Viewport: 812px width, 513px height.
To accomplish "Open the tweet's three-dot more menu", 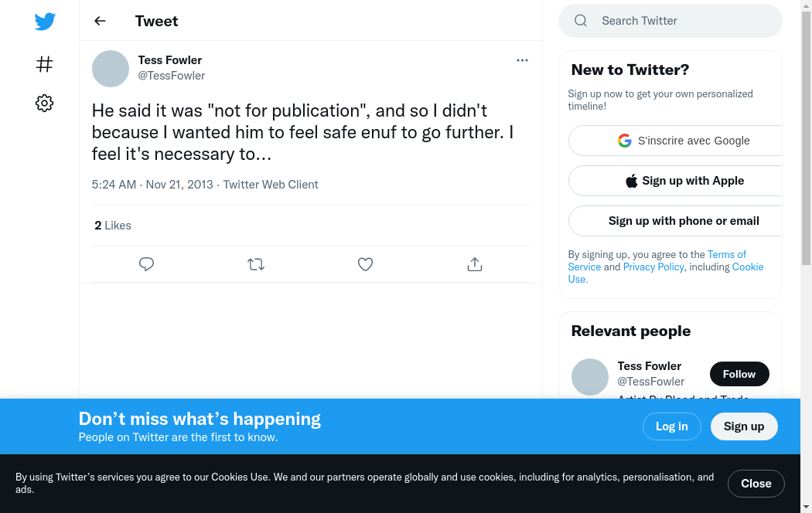I will 522,60.
